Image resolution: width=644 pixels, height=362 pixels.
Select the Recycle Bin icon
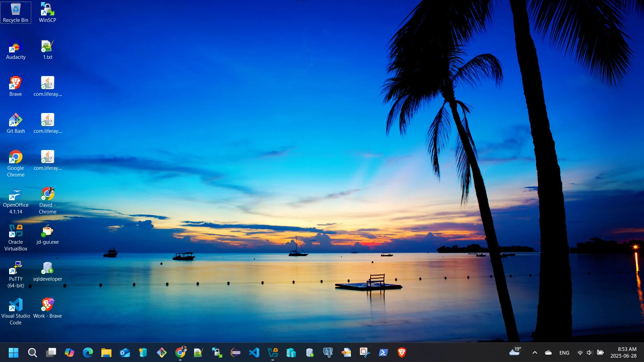tap(16, 13)
